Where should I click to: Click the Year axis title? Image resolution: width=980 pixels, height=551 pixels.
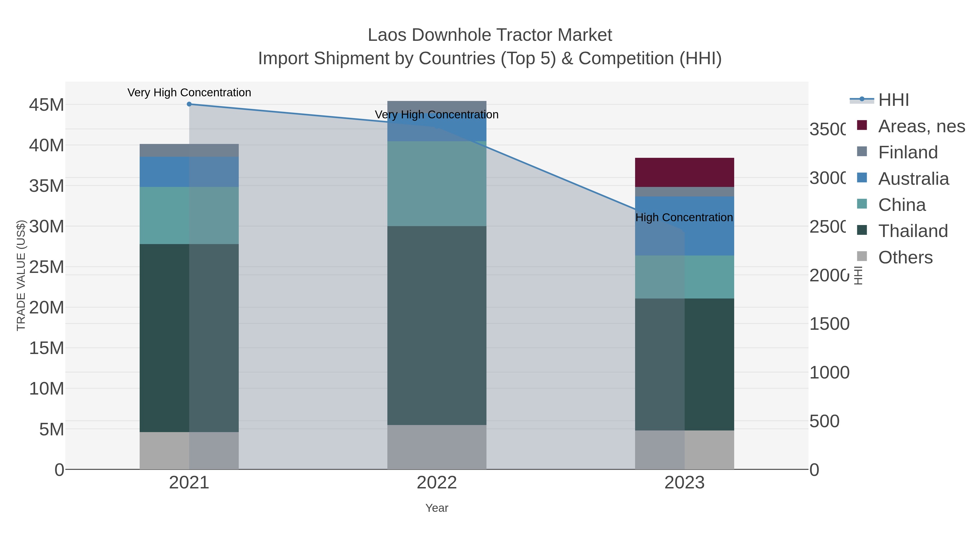437,508
